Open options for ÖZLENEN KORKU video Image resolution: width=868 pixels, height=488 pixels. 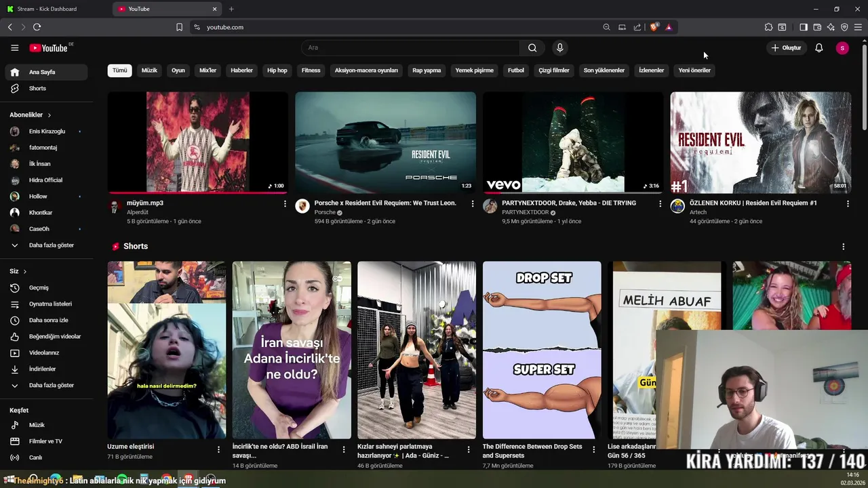[x=848, y=203]
